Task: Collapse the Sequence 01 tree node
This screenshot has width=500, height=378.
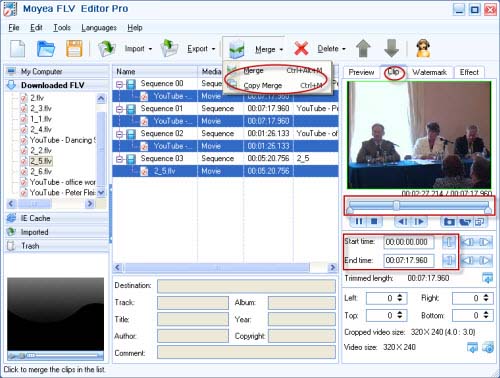Action: click(119, 109)
